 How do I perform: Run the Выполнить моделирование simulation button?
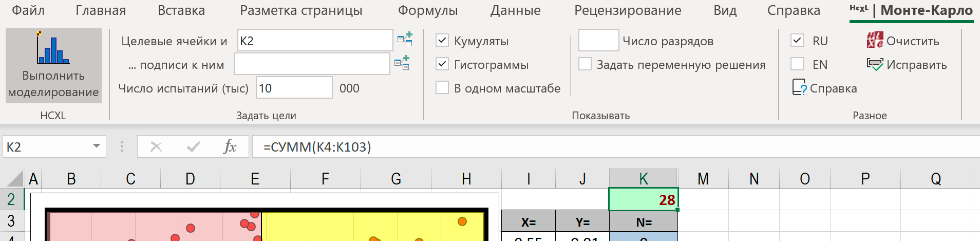[x=53, y=66]
